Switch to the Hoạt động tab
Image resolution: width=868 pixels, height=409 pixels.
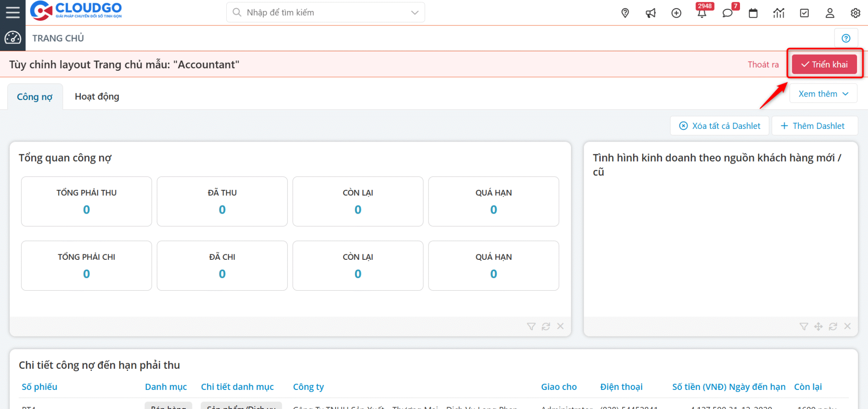click(97, 97)
